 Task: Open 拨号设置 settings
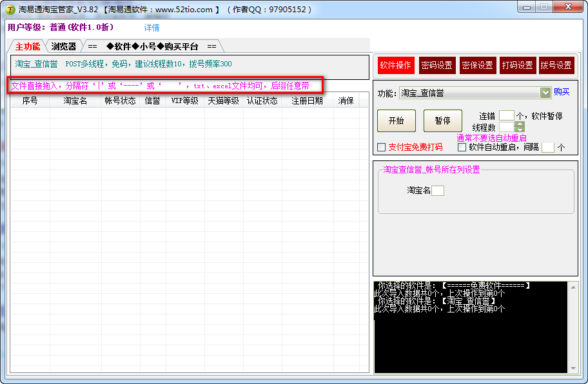pyautogui.click(x=556, y=65)
